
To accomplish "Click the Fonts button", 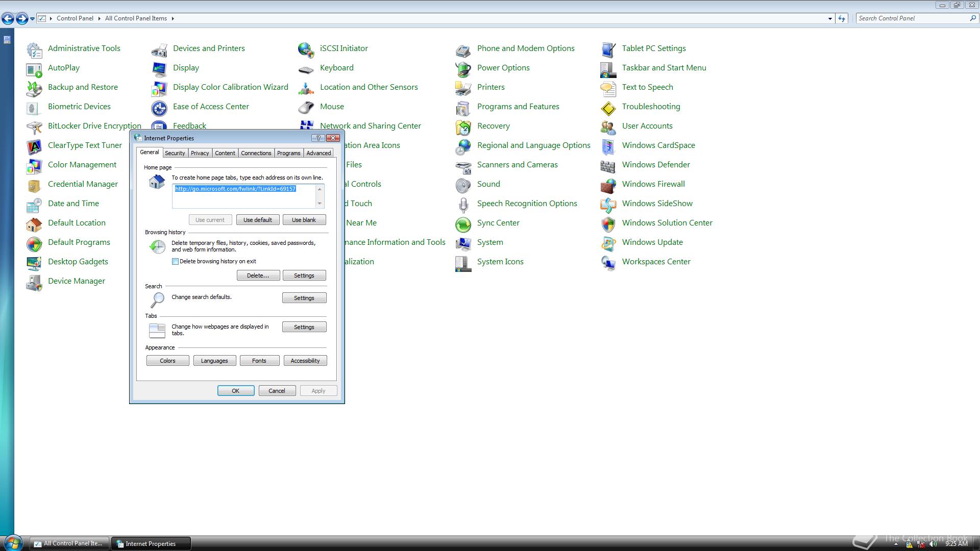I will 259,361.
